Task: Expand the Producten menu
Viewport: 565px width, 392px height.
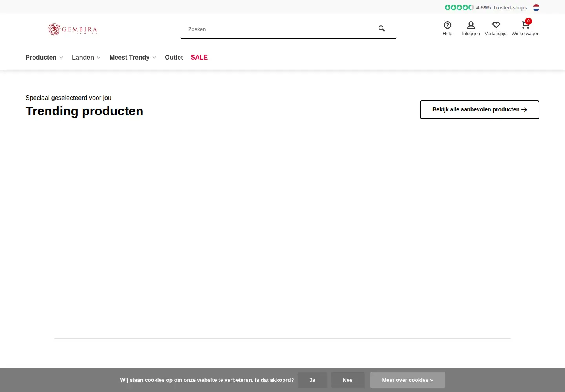Action: (x=44, y=57)
